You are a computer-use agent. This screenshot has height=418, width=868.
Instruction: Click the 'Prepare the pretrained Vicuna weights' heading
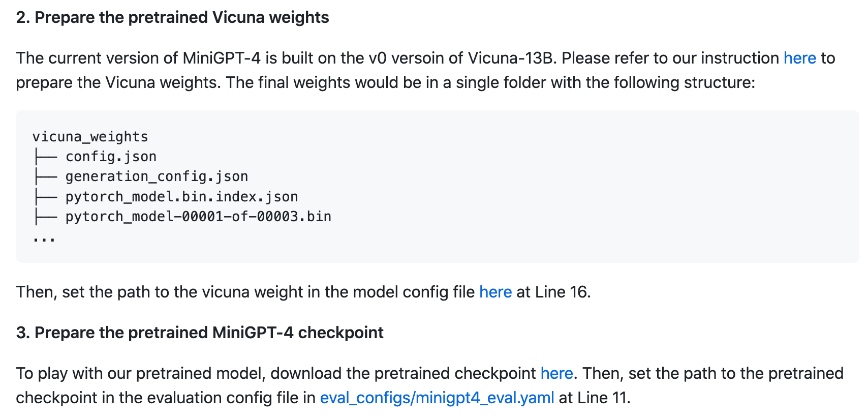pos(172,17)
